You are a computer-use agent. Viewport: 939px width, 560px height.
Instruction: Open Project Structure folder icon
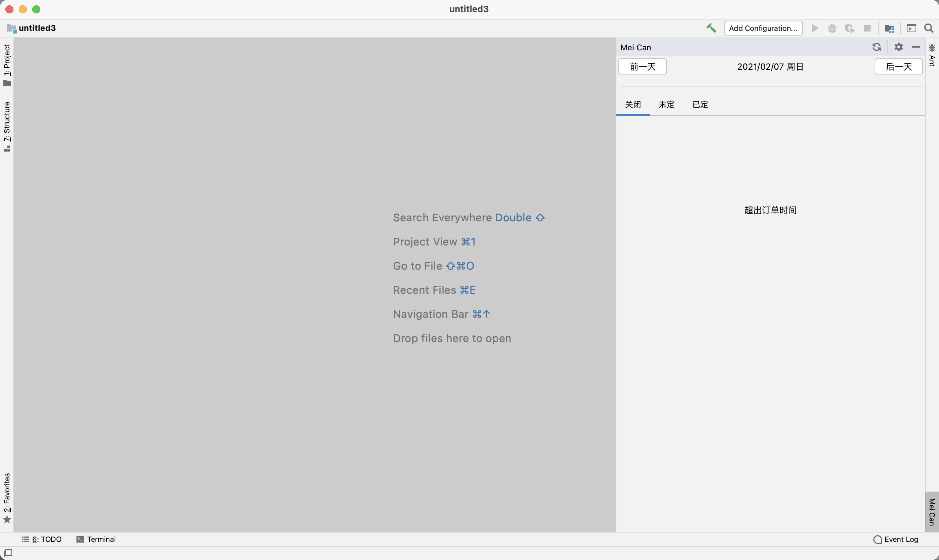(889, 28)
